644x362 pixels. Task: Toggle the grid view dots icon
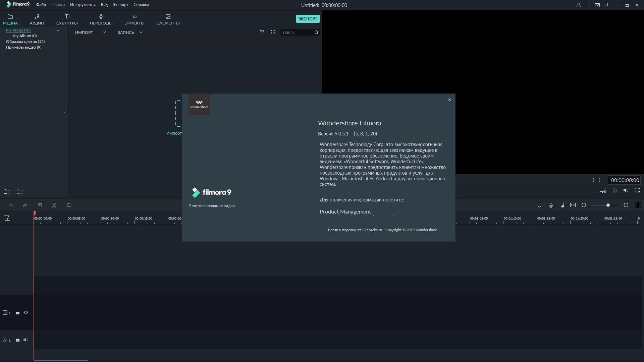(x=273, y=32)
